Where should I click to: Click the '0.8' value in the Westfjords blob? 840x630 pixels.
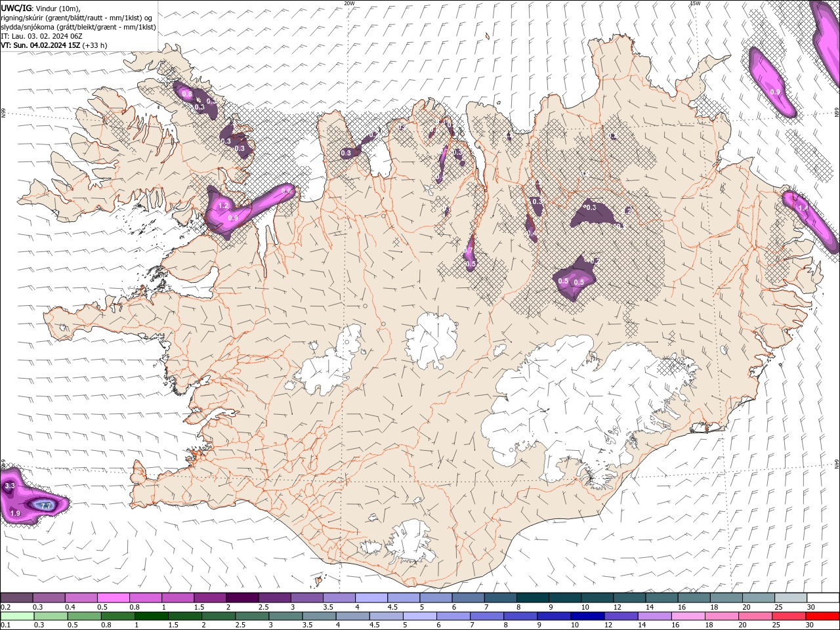pyautogui.click(x=187, y=94)
